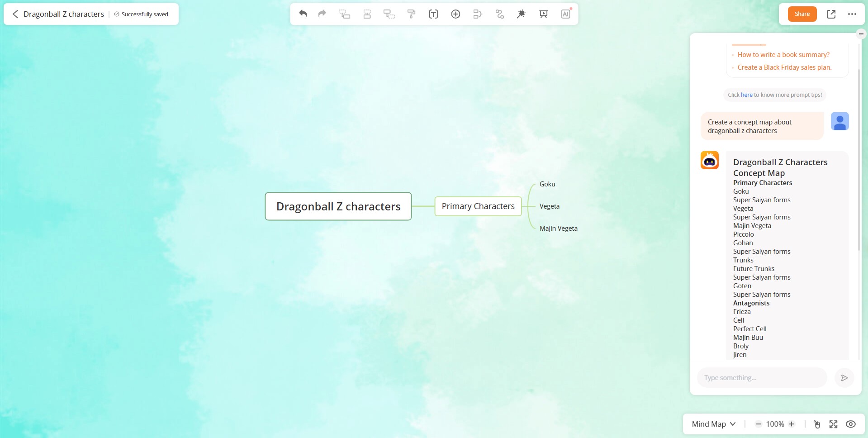Image resolution: width=868 pixels, height=438 pixels.
Task: Click the orange Share button
Action: (802, 14)
